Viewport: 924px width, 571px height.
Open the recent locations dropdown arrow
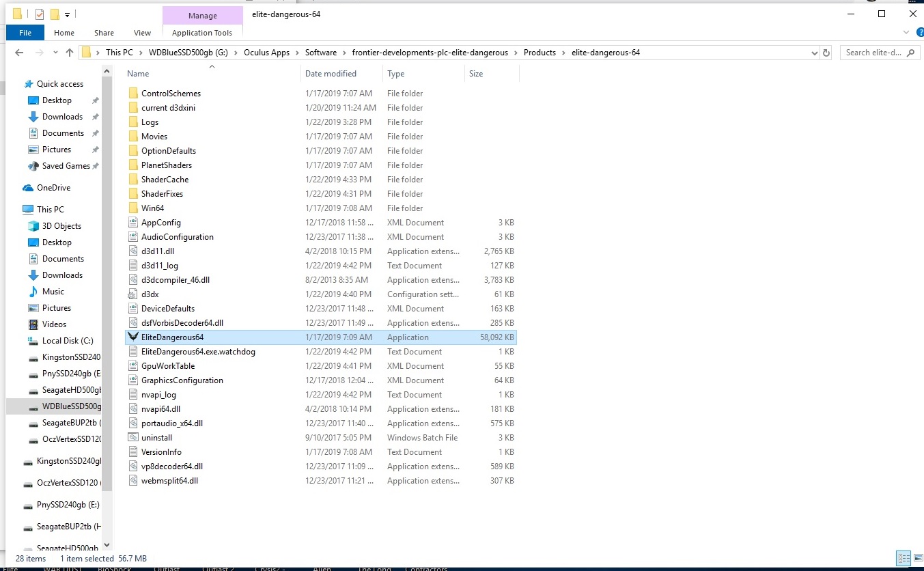click(x=55, y=53)
